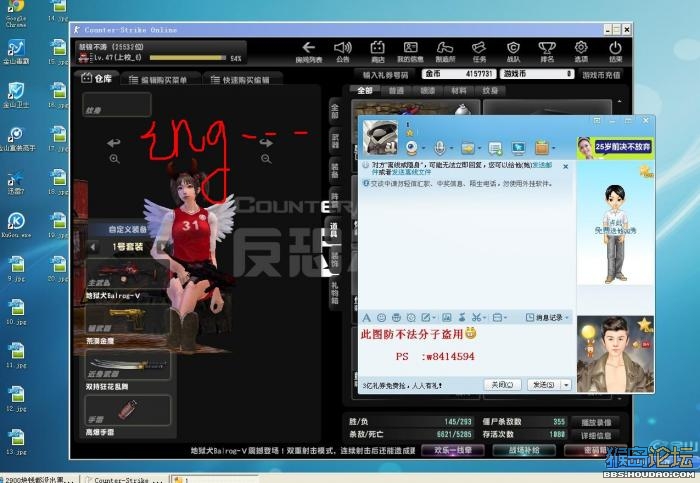Open remote desktop monitor icon in chat
700x483 pixels.
coord(518,147)
